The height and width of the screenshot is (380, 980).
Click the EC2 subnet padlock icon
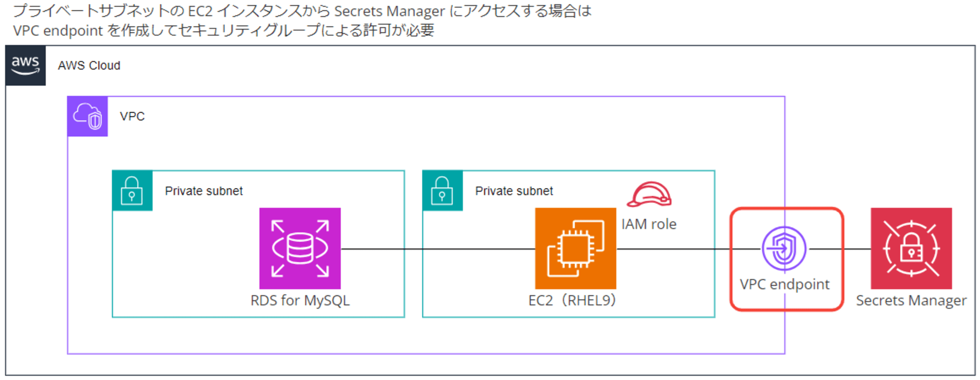(442, 191)
